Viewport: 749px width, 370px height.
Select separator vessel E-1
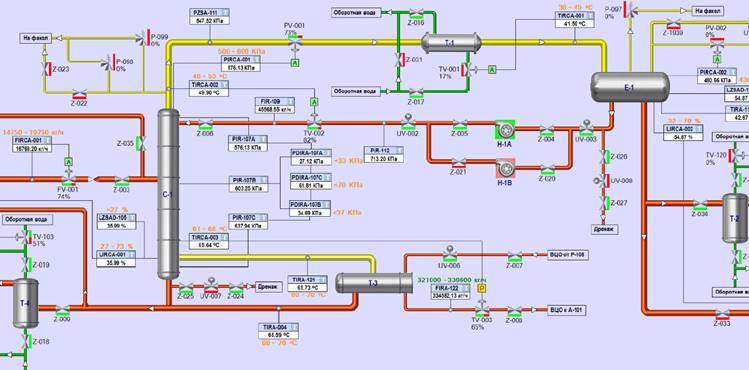click(630, 87)
